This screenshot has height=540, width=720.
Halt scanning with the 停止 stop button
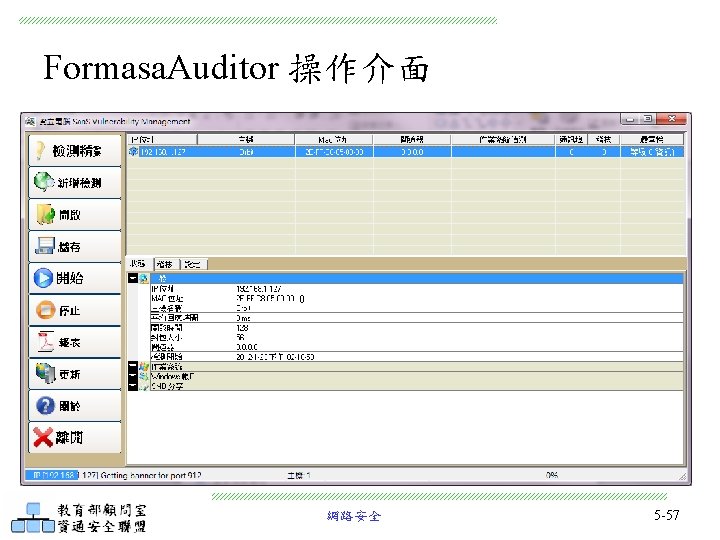click(x=75, y=310)
